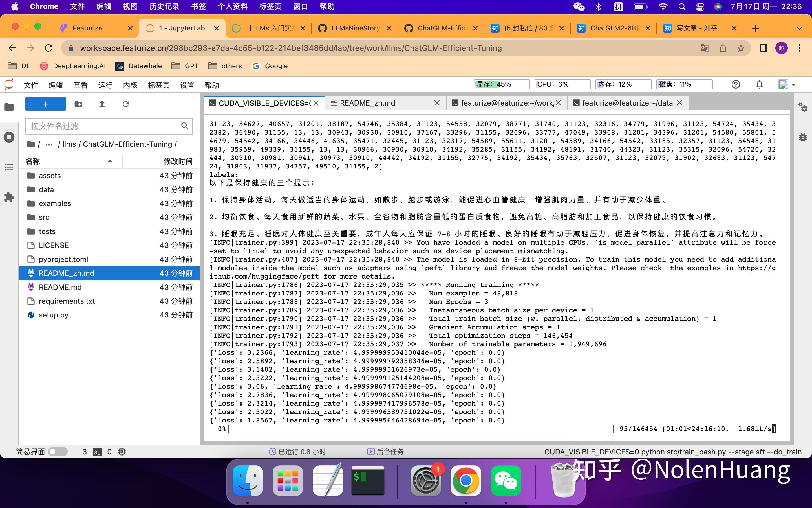This screenshot has width=812, height=508.
Task: Open Finder from the Dock
Action: (x=248, y=481)
